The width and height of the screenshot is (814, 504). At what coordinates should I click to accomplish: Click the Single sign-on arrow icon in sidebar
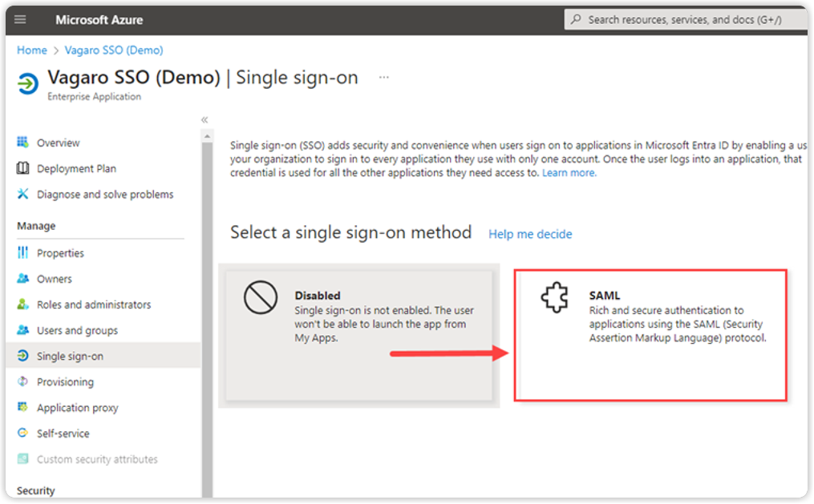click(x=22, y=356)
